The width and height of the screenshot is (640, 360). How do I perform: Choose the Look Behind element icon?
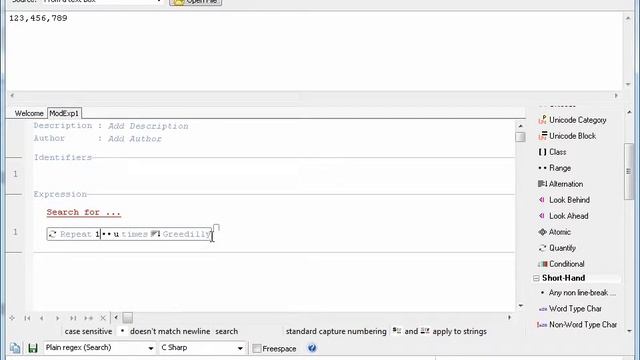542,200
